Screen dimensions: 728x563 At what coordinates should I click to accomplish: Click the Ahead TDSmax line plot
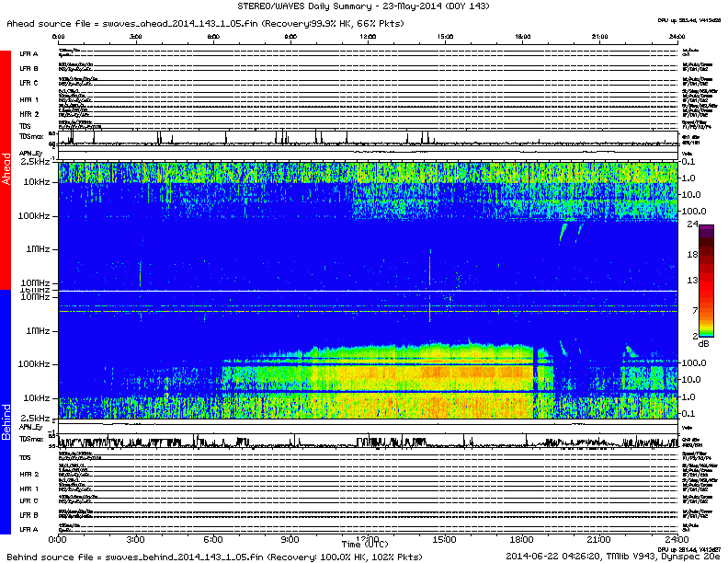[x=368, y=138]
